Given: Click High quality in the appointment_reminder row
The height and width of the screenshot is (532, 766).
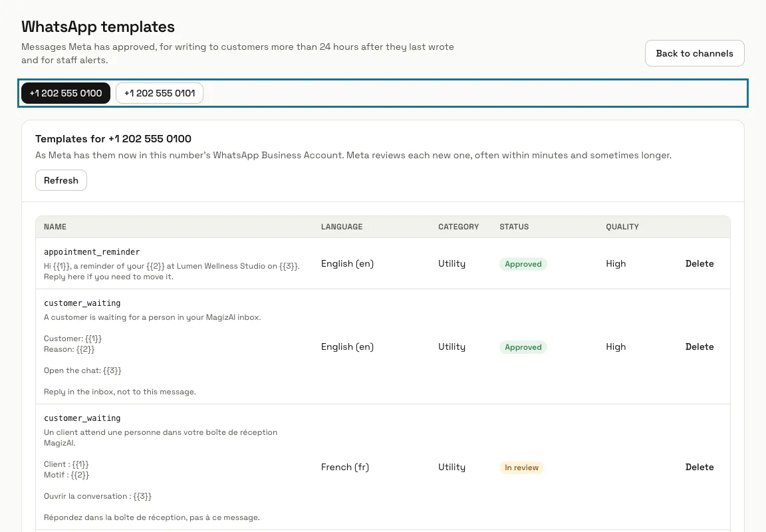Looking at the screenshot, I should [x=616, y=264].
